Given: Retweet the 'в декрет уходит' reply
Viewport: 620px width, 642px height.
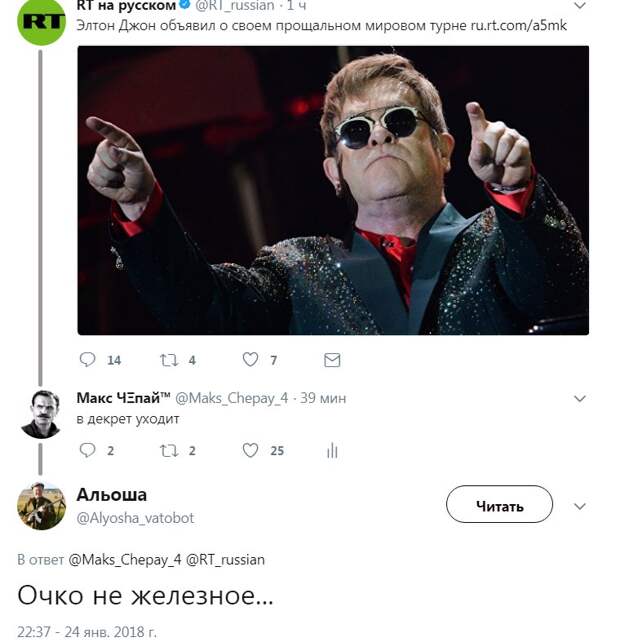Looking at the screenshot, I should (169, 450).
